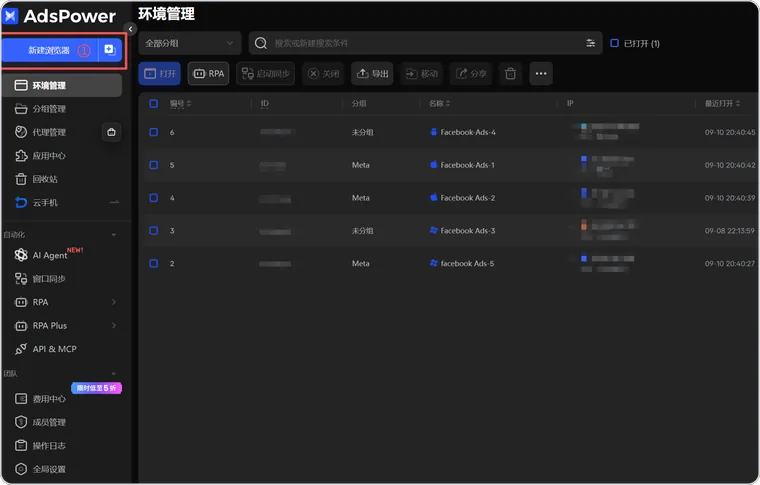The height and width of the screenshot is (485, 760).
Task: Expand the RPA Plus submenu chevron
Action: click(x=114, y=325)
